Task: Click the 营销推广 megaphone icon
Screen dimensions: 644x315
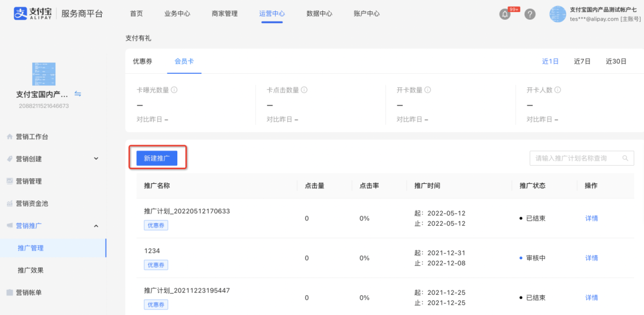Action: pyautogui.click(x=9, y=225)
